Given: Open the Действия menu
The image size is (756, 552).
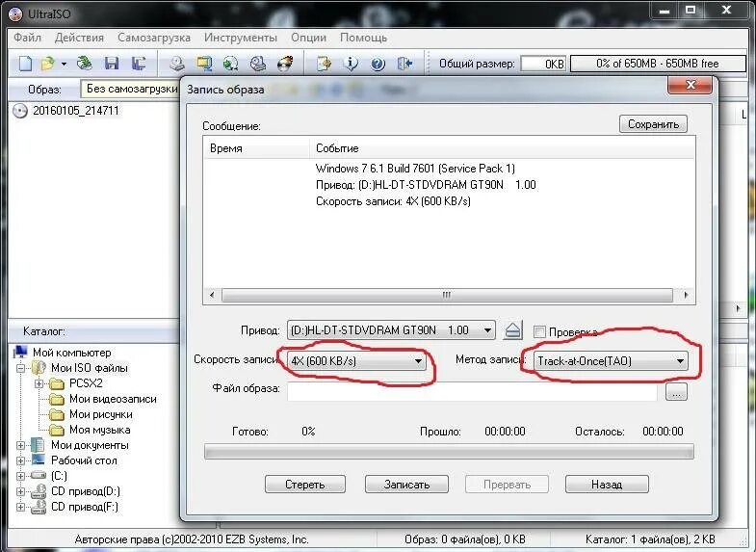Looking at the screenshot, I should coord(79,38).
